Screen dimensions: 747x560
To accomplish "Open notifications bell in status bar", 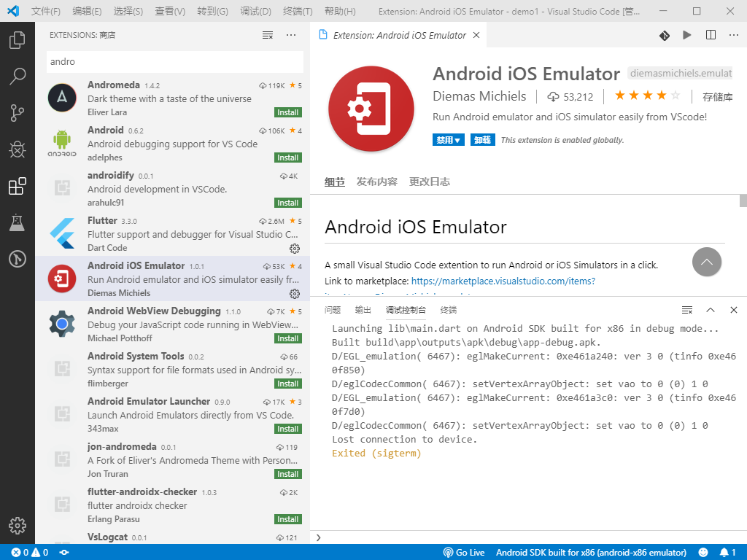I will (727, 553).
